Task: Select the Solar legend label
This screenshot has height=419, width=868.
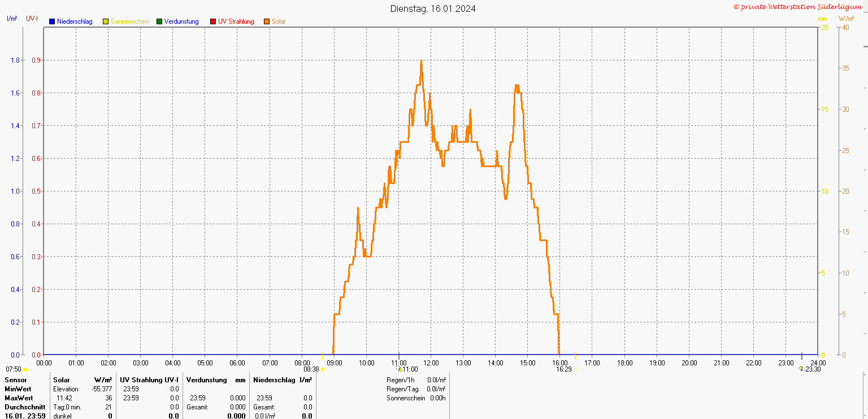Action: coord(279,21)
